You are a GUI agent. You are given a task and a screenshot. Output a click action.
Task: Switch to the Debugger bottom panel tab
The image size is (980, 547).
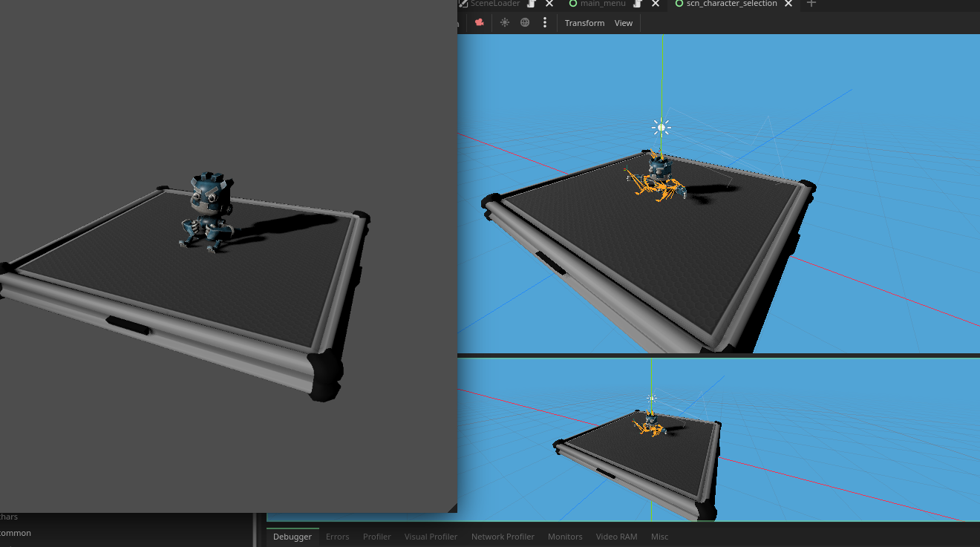coord(292,536)
